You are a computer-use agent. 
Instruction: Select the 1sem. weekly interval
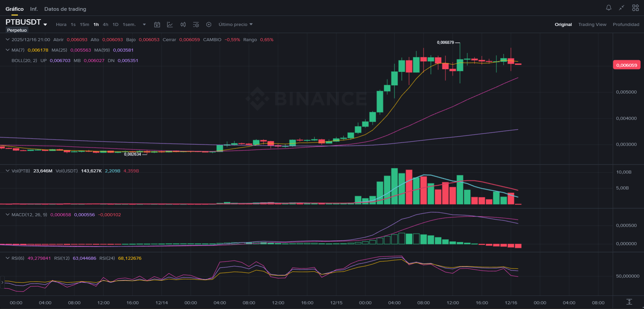point(129,25)
